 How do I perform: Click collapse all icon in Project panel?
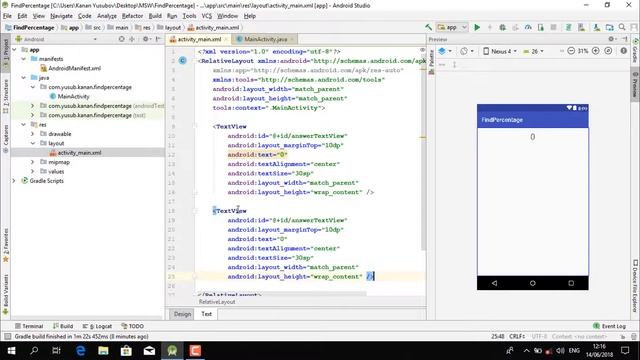click(x=132, y=39)
